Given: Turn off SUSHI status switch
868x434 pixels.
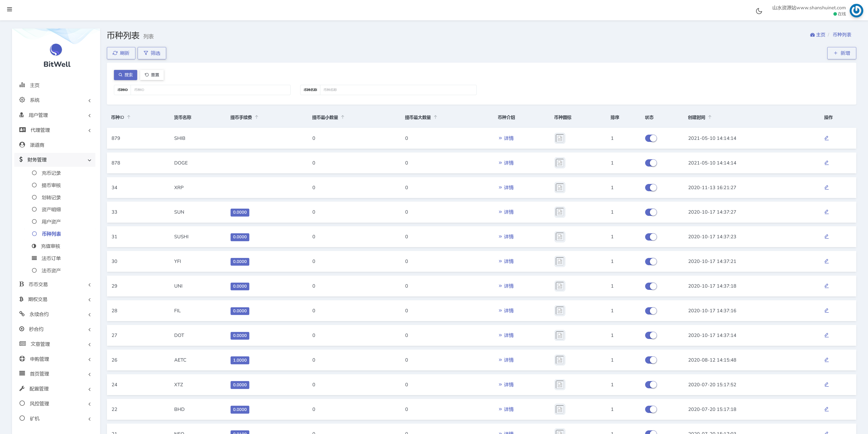Looking at the screenshot, I should pyautogui.click(x=651, y=237).
